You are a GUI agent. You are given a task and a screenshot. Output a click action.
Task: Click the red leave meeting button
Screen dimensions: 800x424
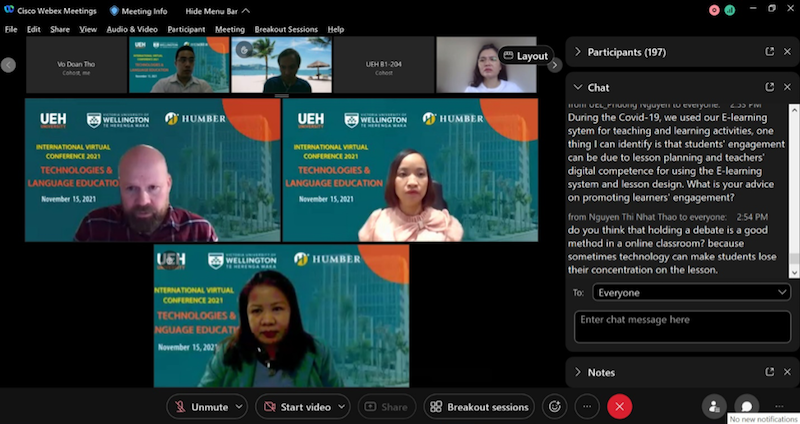coord(619,407)
